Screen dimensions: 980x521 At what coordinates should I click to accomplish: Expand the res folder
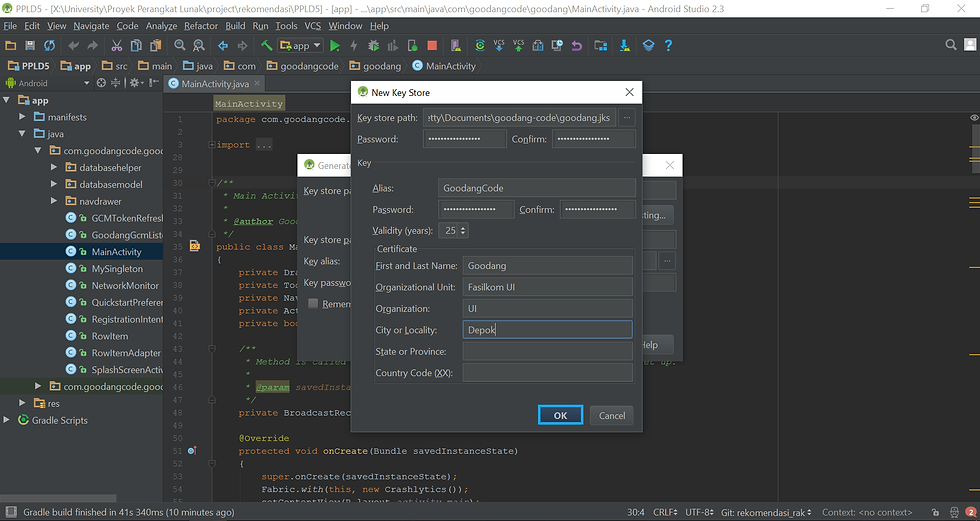tap(22, 404)
